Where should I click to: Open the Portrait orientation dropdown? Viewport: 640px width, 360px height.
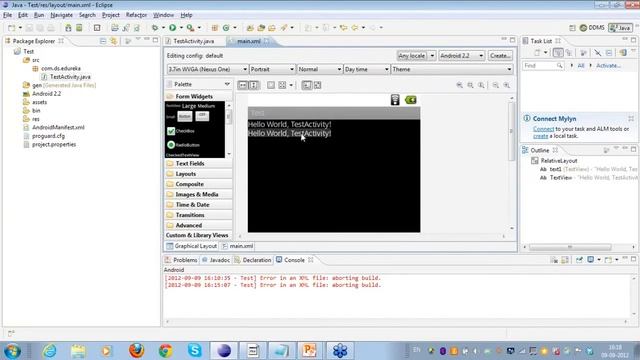pyautogui.click(x=272, y=69)
